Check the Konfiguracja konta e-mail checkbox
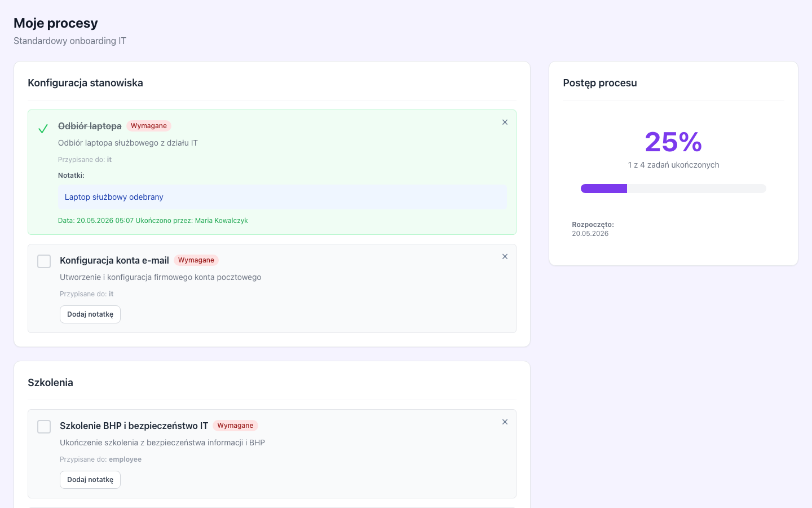Screen dimensions: 812x508 (44, 261)
